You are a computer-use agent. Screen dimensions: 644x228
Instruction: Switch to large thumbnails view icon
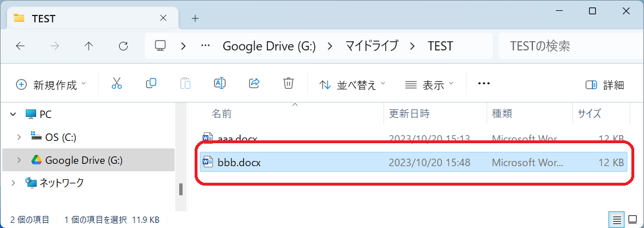click(x=633, y=220)
